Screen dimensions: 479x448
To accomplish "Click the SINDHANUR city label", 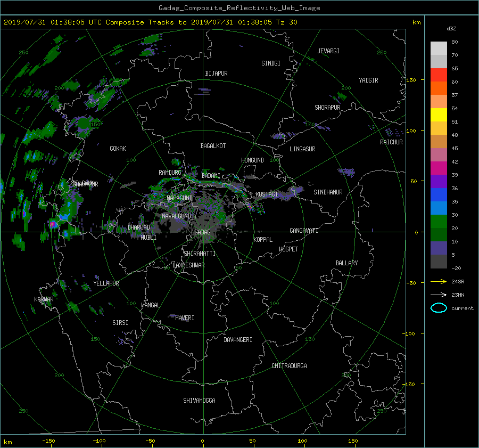I will (x=328, y=192).
